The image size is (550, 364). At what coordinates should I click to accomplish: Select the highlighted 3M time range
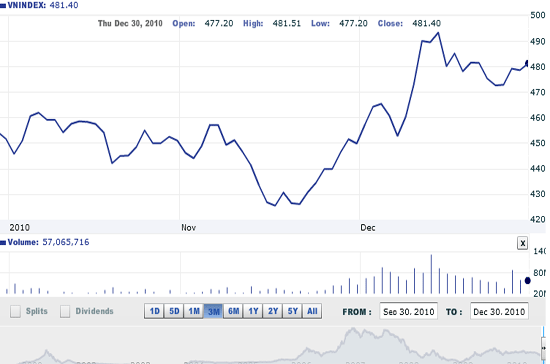pyautogui.click(x=213, y=311)
